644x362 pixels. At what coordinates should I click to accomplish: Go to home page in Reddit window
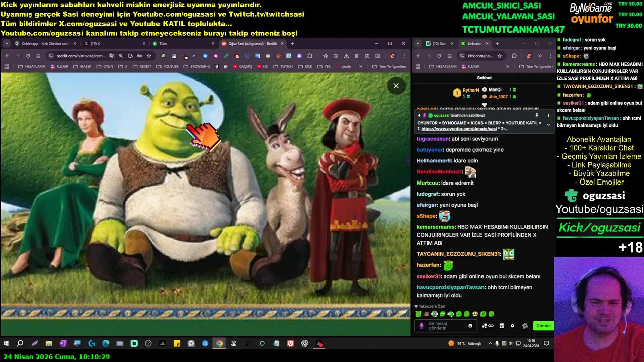38,56
